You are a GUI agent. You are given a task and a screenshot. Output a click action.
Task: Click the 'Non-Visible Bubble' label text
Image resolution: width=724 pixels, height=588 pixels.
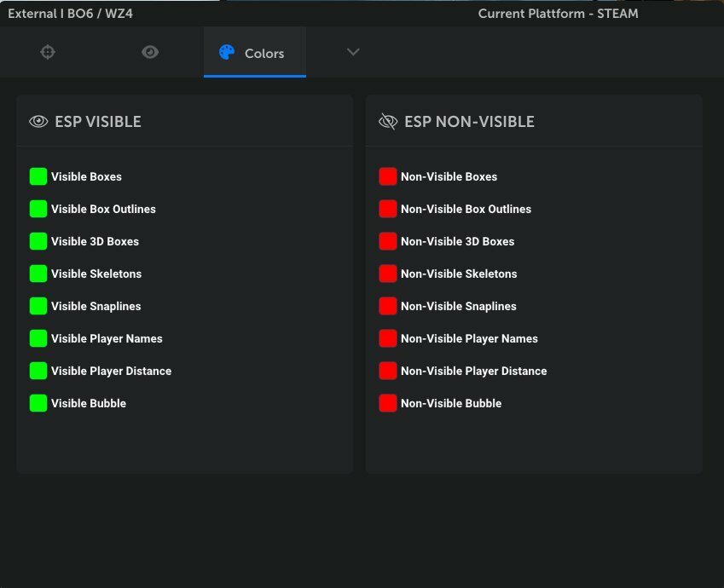451,403
